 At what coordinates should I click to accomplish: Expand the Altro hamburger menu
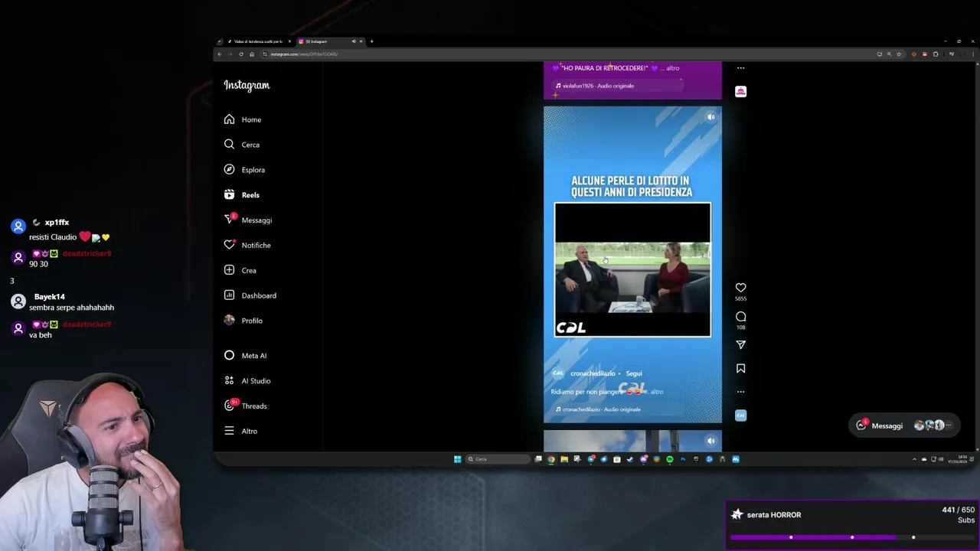point(240,431)
